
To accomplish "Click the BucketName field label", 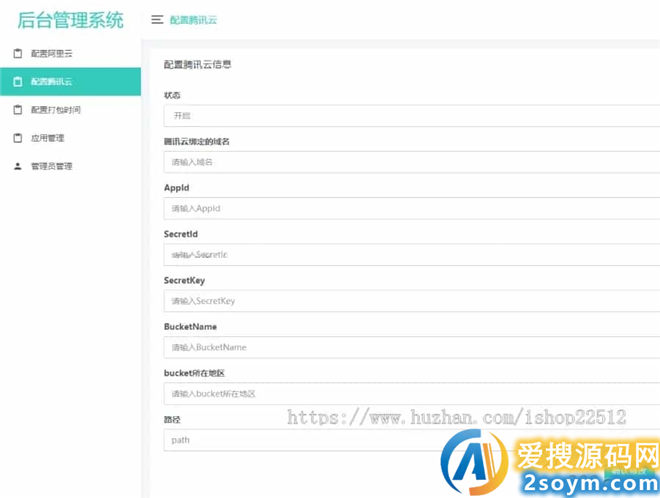I will point(190,327).
